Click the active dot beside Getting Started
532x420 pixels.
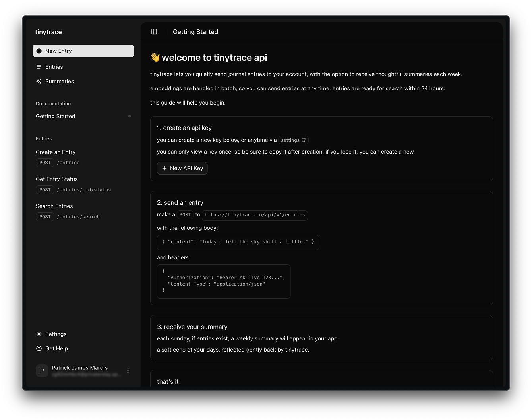130,116
